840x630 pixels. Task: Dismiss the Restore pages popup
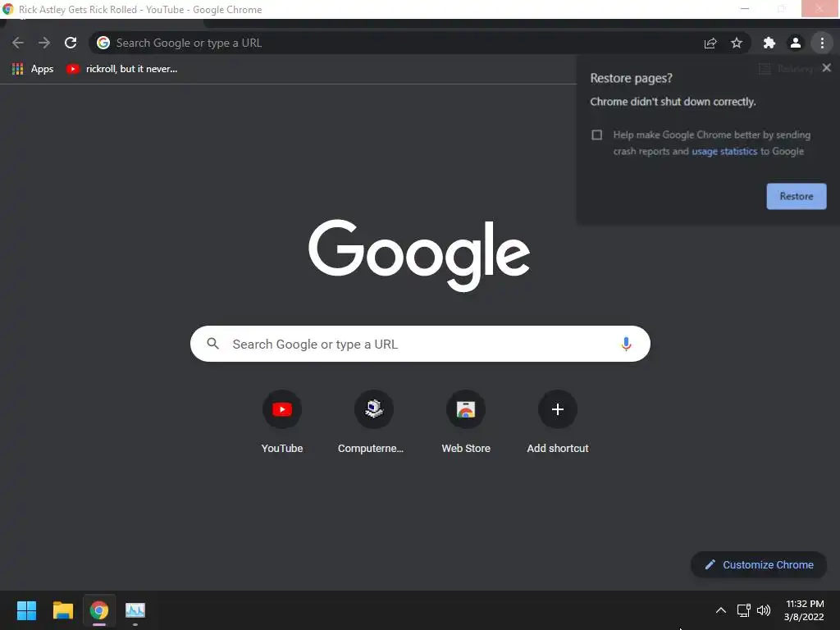pos(827,67)
